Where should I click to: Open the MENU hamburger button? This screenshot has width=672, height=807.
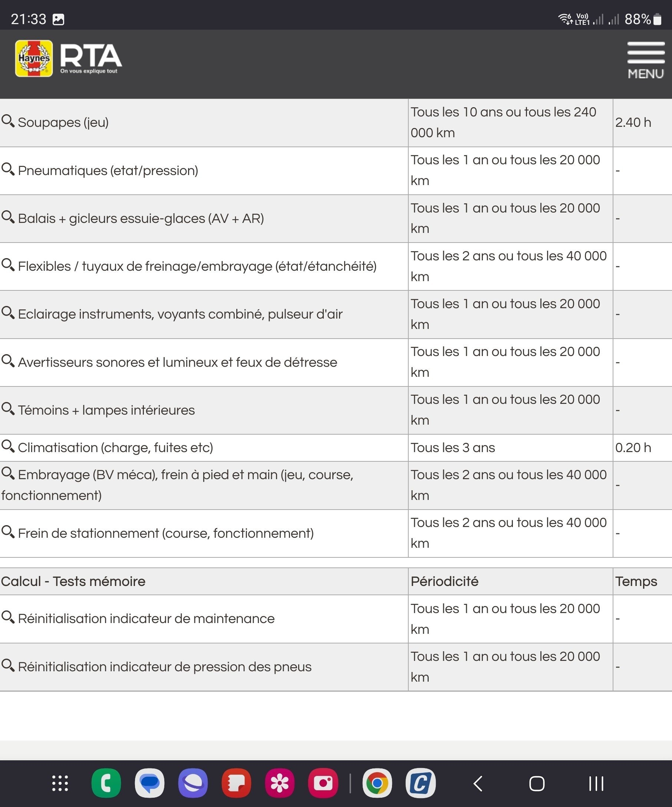click(646, 60)
